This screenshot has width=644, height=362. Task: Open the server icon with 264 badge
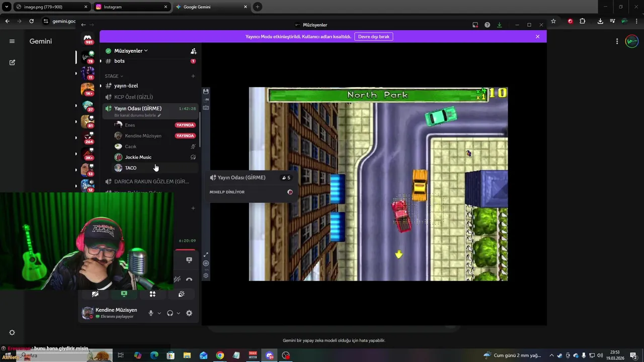[x=88, y=137]
